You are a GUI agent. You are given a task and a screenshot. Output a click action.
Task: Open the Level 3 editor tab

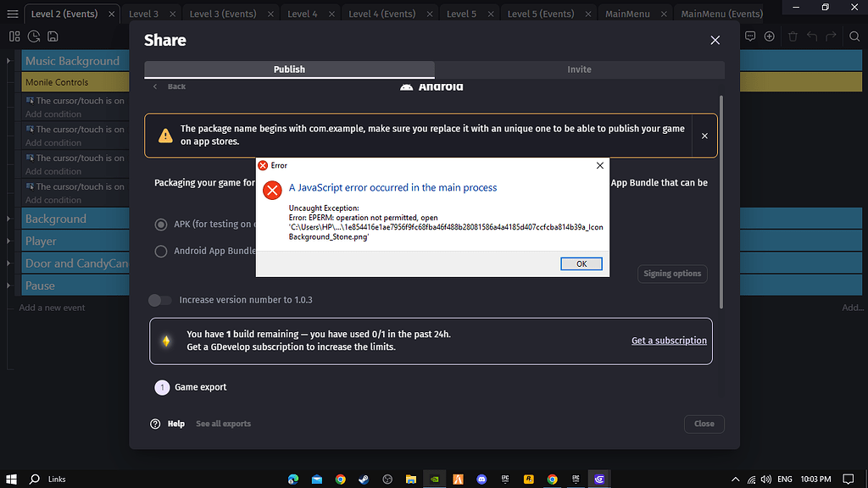pyautogui.click(x=143, y=14)
